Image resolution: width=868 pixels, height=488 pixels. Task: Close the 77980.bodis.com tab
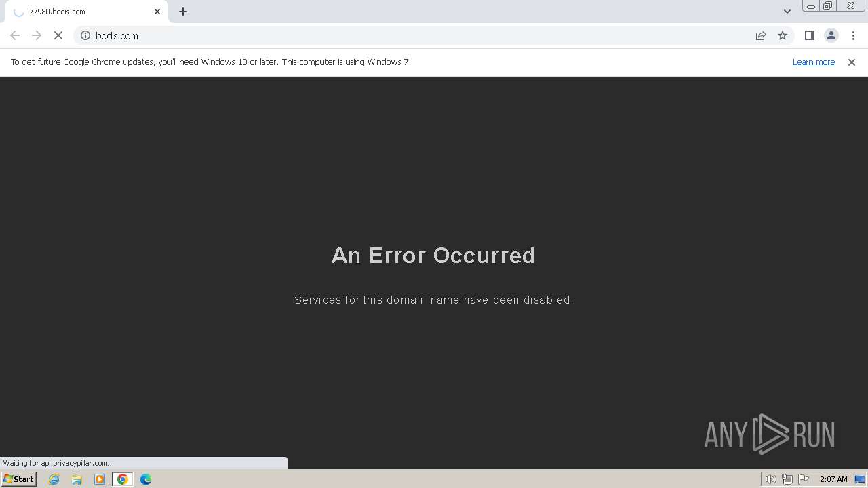157,12
